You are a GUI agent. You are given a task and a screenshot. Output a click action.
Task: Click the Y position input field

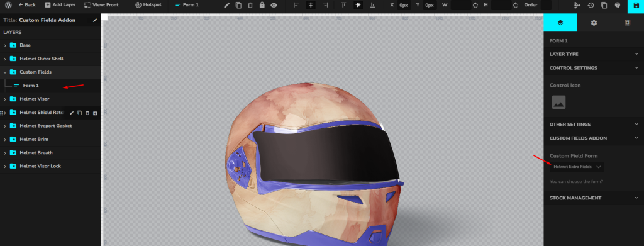coord(429,5)
